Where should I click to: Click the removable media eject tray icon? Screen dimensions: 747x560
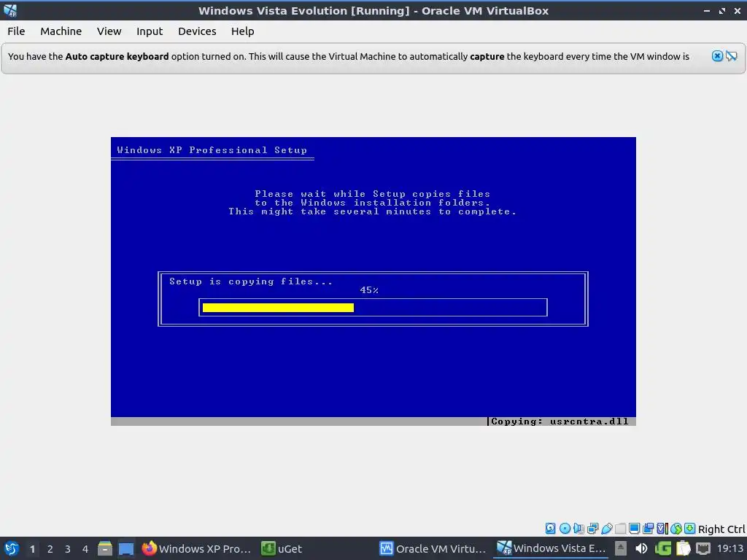point(620,548)
